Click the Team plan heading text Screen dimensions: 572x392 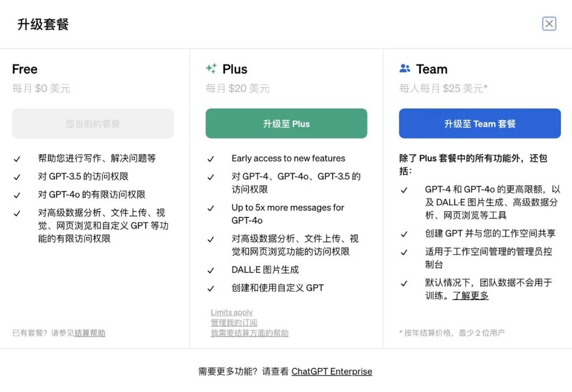[x=432, y=69]
